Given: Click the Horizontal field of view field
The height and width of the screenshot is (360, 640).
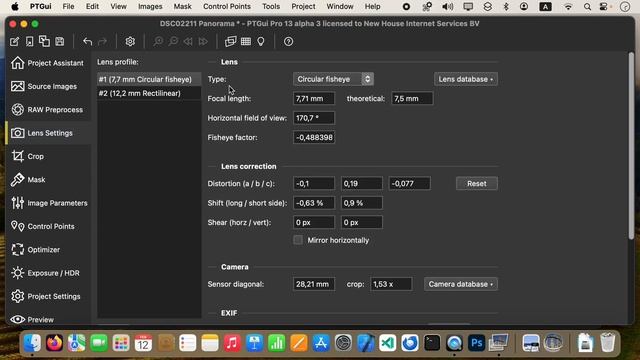Looking at the screenshot, I should pos(314,118).
